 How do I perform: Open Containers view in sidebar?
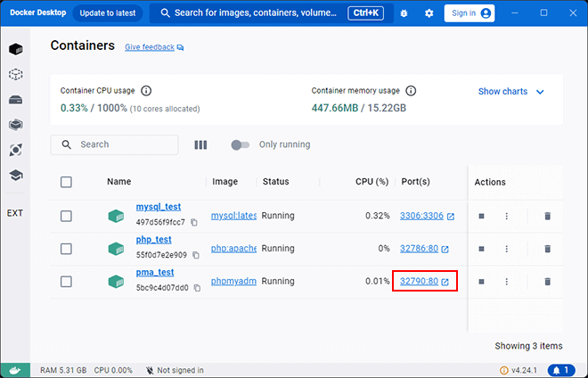coord(16,49)
